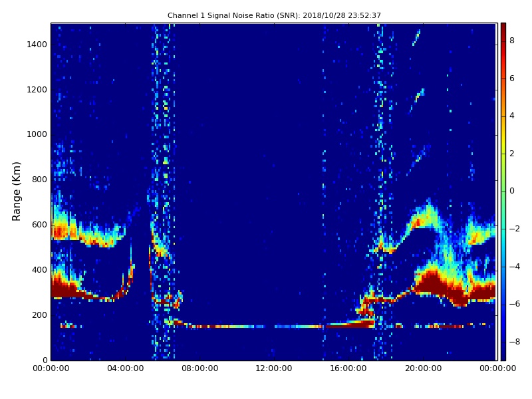
Task: Click the 800 range tick label
Action: click(x=39, y=180)
